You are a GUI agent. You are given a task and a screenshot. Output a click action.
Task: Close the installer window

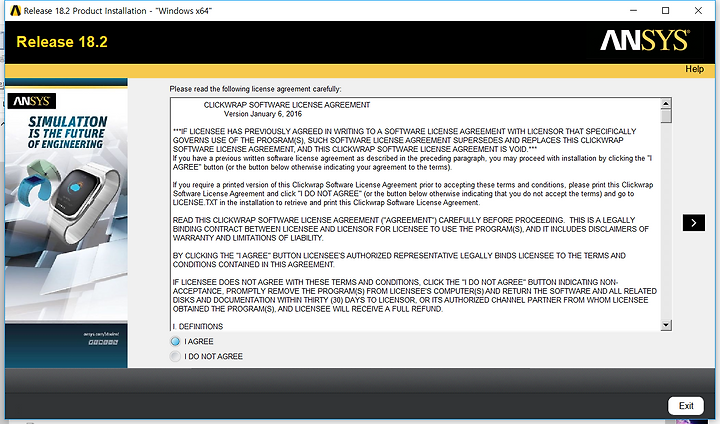(698, 11)
